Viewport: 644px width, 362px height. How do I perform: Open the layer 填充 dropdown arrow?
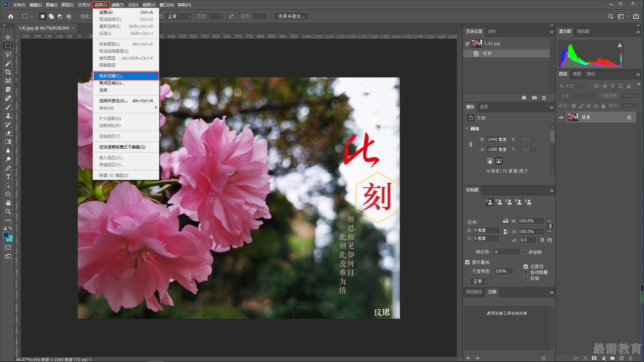[x=637, y=106]
